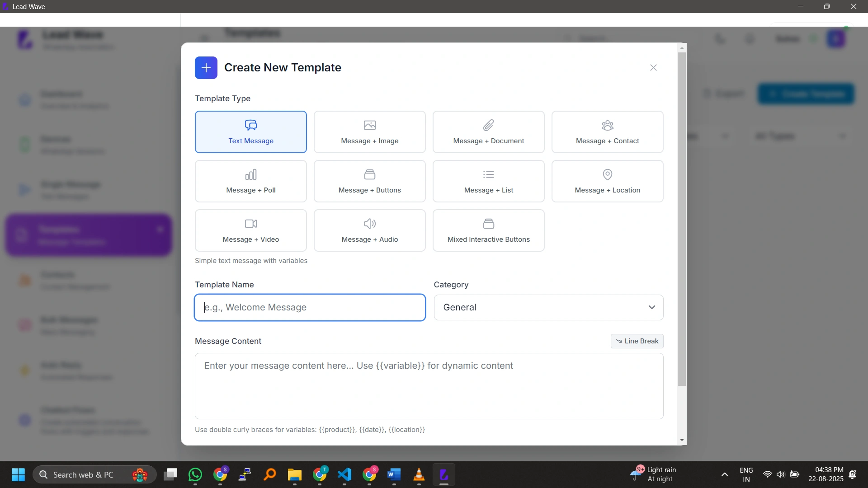Choose the Mixed Interactive Buttons template type
The height and width of the screenshot is (488, 868).
(x=488, y=230)
